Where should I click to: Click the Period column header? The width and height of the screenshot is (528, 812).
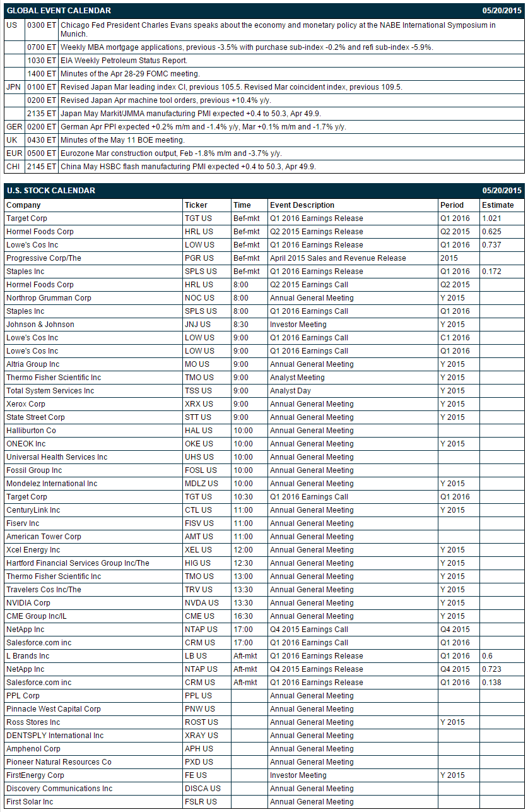(x=452, y=205)
